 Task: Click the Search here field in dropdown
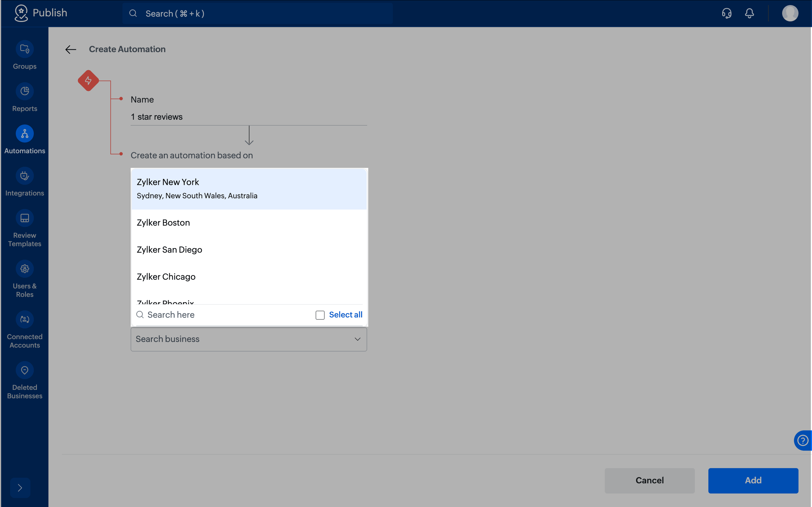click(x=223, y=315)
